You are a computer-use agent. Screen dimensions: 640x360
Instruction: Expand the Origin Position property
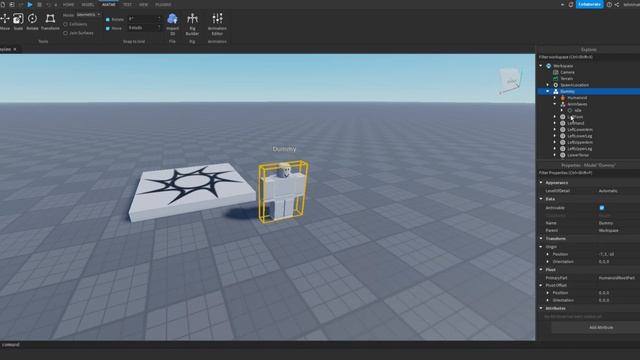coord(548,254)
